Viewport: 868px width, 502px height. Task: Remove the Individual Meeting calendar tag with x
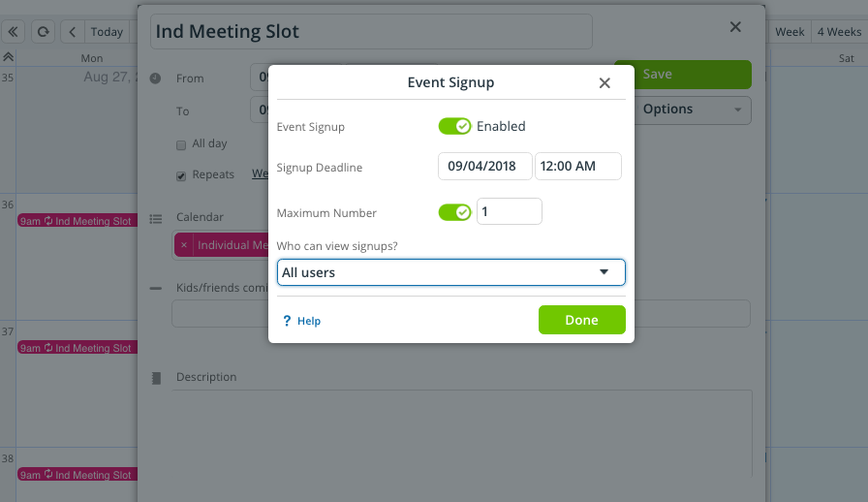184,245
